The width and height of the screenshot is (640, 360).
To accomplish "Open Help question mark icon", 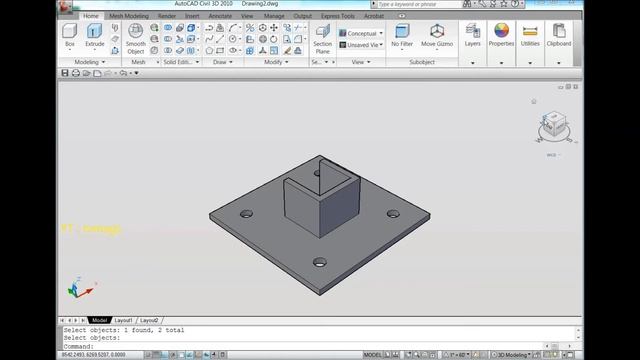I will click(515, 4).
